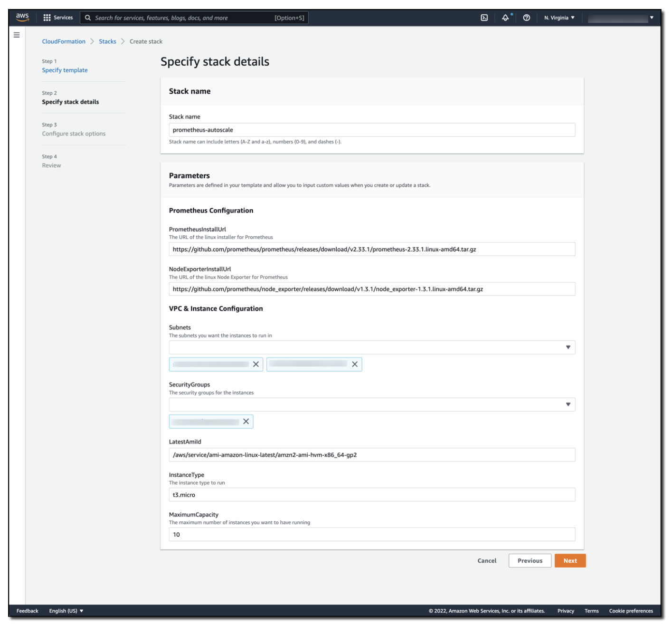Remove the selected security group tag
This screenshot has width=672, height=625.
246,421
